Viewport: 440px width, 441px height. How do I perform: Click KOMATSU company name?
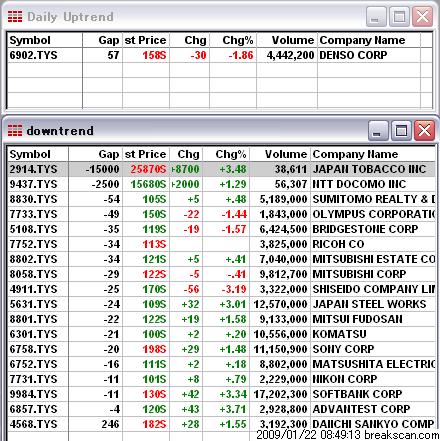[339, 334]
